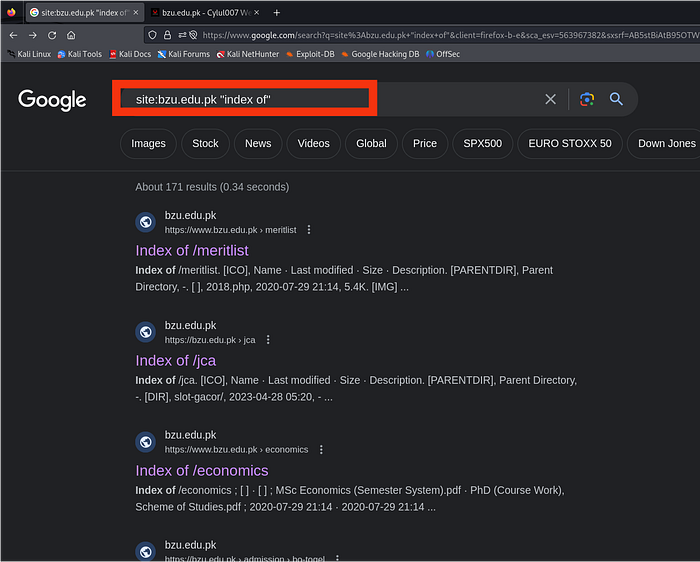Reload the current page
The image size is (700, 562).
[x=52, y=35]
